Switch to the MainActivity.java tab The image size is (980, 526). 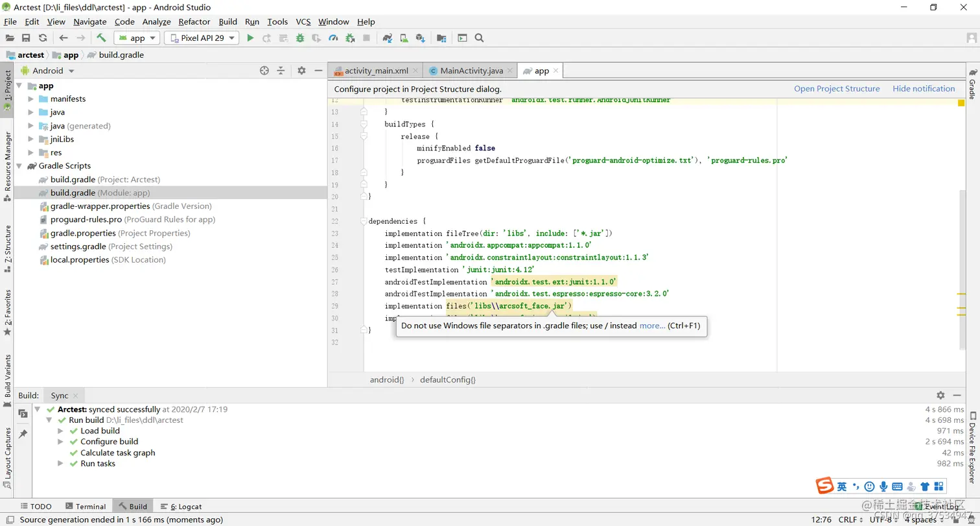471,71
